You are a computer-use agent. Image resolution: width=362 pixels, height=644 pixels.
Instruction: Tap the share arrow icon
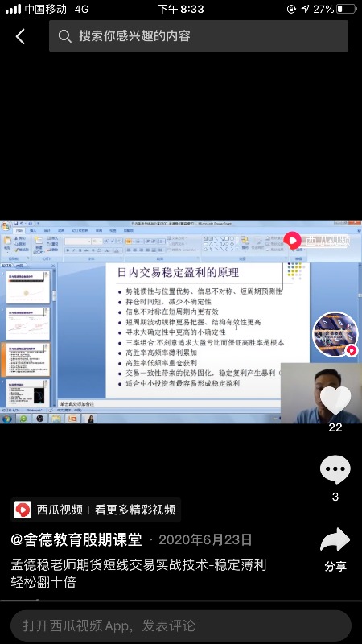point(335,539)
